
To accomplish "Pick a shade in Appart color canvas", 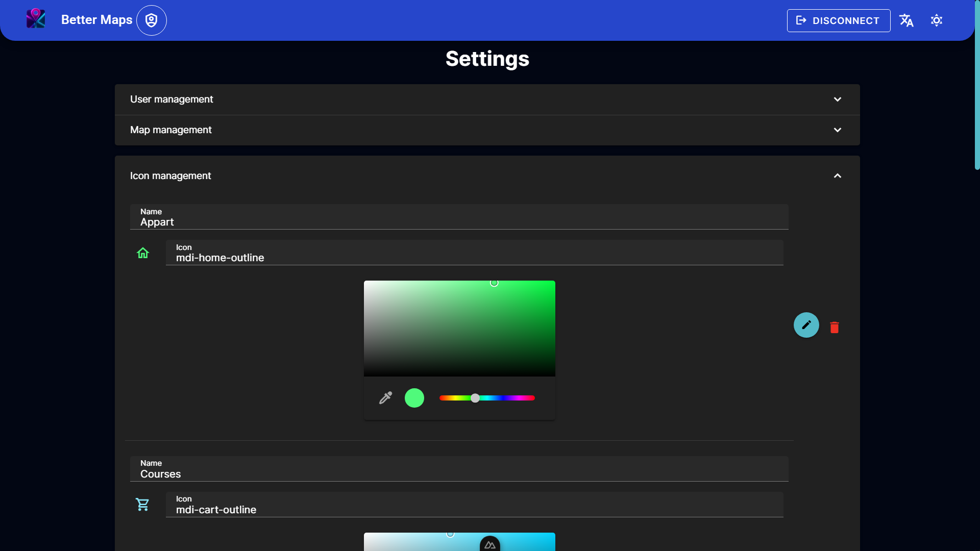I will tap(459, 329).
